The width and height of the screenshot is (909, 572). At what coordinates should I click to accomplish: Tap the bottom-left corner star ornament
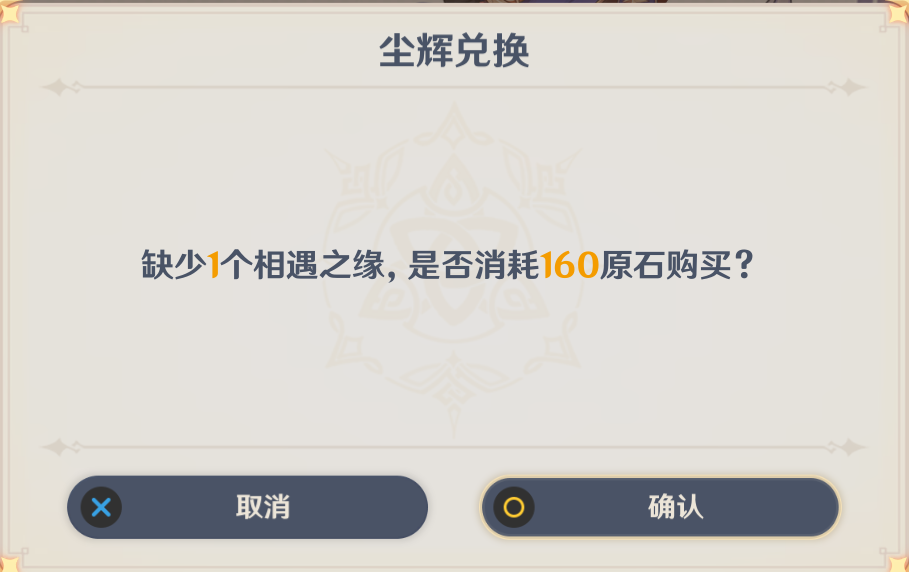coord(8,562)
